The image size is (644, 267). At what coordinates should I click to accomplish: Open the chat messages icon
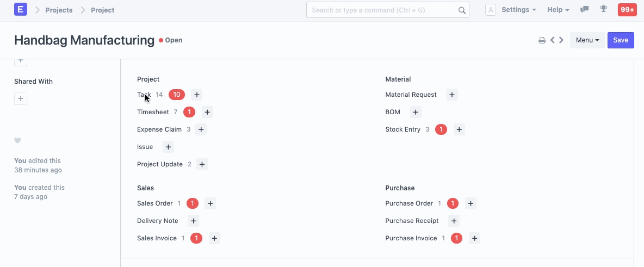pos(585,10)
